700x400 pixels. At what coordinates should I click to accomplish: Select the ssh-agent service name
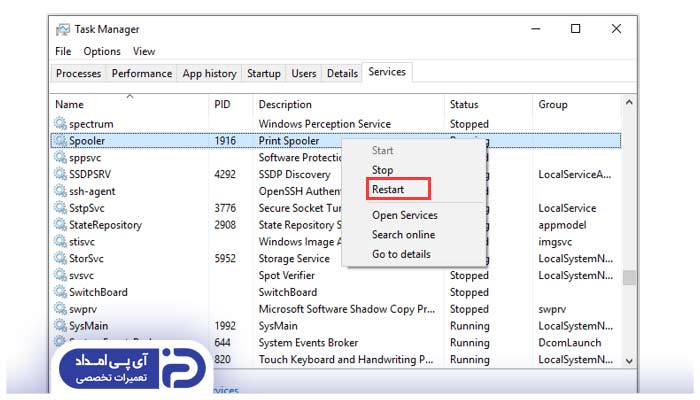pos(92,191)
